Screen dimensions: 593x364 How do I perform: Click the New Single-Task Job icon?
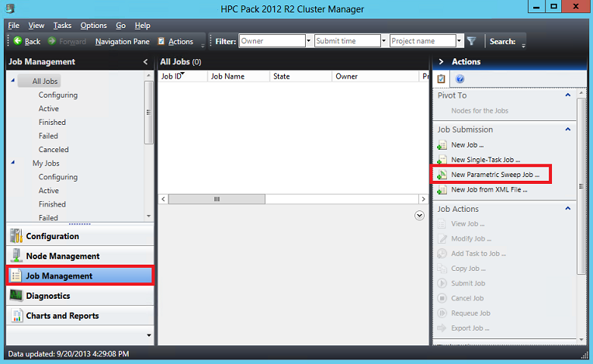[442, 160]
